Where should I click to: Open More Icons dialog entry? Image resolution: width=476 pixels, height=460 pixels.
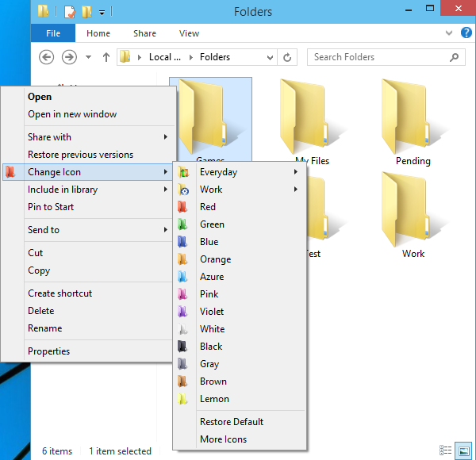click(x=223, y=439)
